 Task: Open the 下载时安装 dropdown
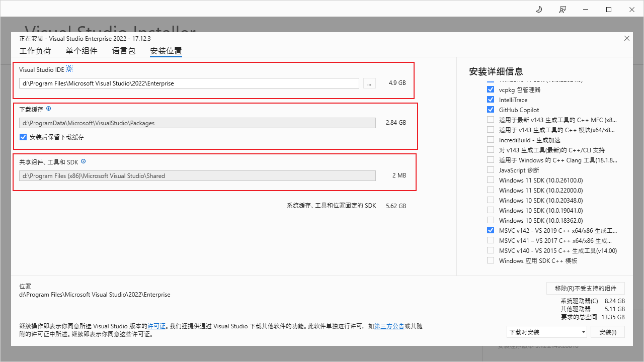click(x=547, y=332)
